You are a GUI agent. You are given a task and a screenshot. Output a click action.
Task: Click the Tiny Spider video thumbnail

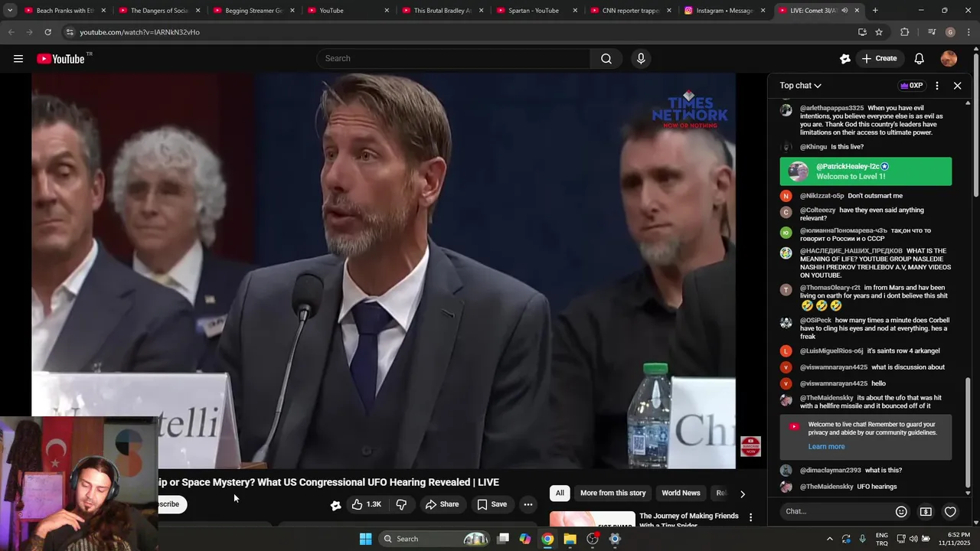[x=592, y=520]
